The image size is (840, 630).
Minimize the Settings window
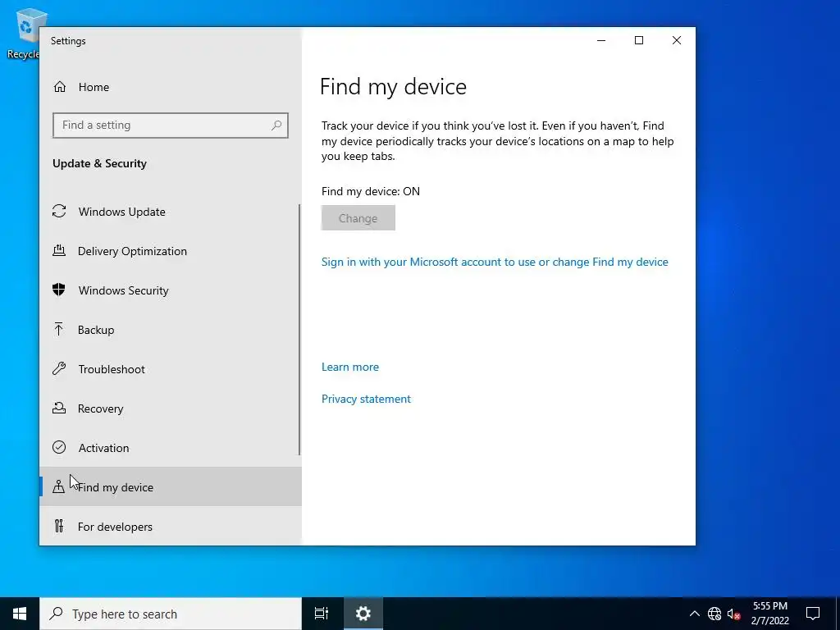601,40
